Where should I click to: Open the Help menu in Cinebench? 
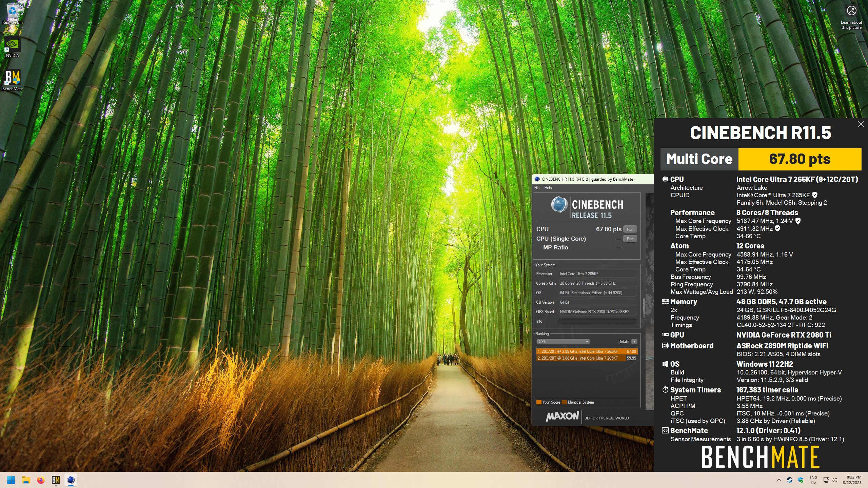pos(548,188)
